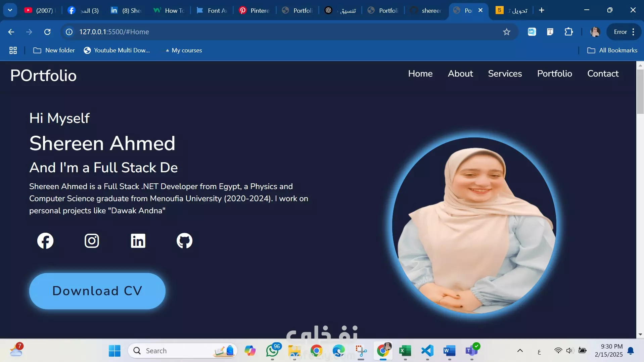Viewport: 644px width, 362px height.
Task: Switch to the shereen GitHub tab
Action: pos(426,10)
